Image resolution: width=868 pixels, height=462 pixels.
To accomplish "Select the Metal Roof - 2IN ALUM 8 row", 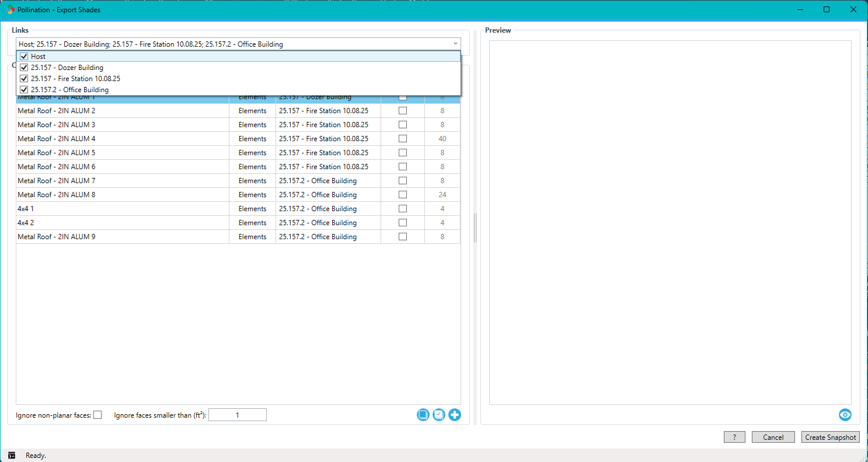I will tap(123, 195).
